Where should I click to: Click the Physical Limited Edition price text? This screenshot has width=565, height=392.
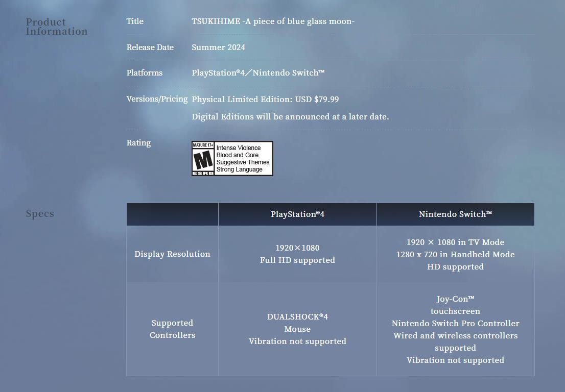pyautogui.click(x=265, y=100)
